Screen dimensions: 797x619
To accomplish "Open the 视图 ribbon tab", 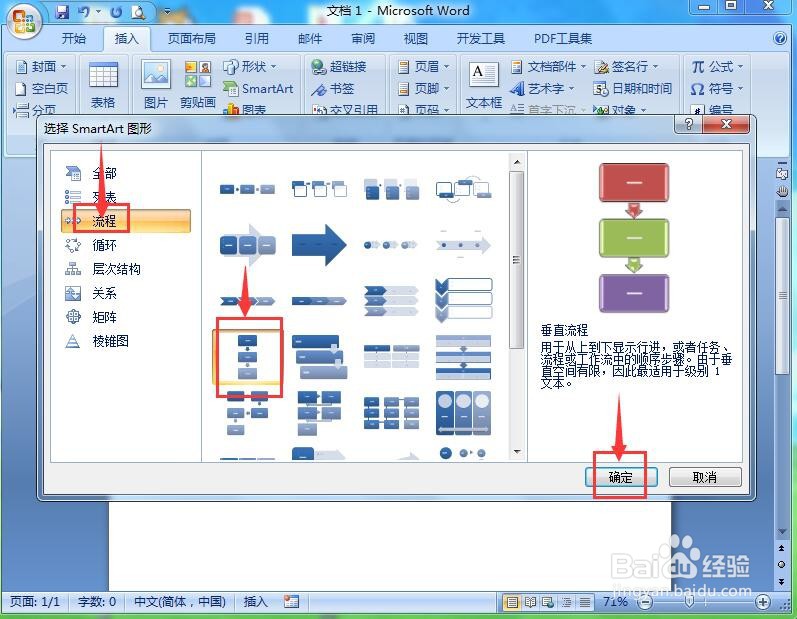I will [x=416, y=39].
